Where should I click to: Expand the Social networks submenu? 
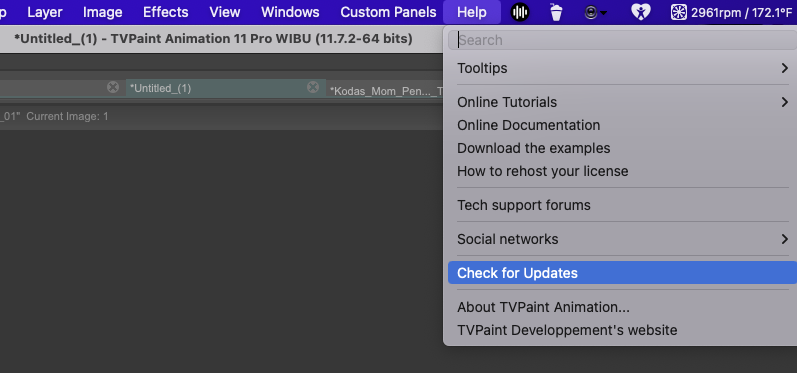[622, 239]
